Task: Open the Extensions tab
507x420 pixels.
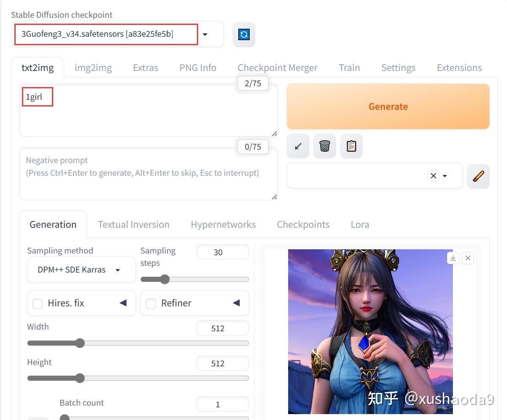Action: [x=459, y=68]
